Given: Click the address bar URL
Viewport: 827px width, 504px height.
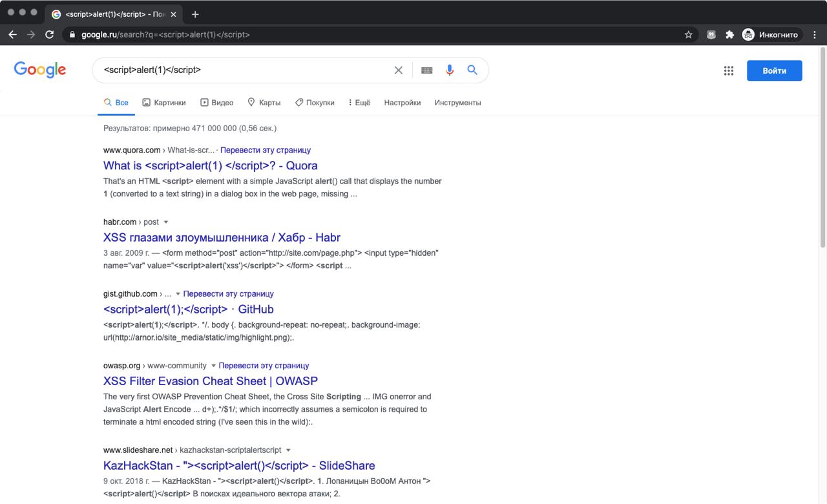Looking at the screenshot, I should [165, 35].
